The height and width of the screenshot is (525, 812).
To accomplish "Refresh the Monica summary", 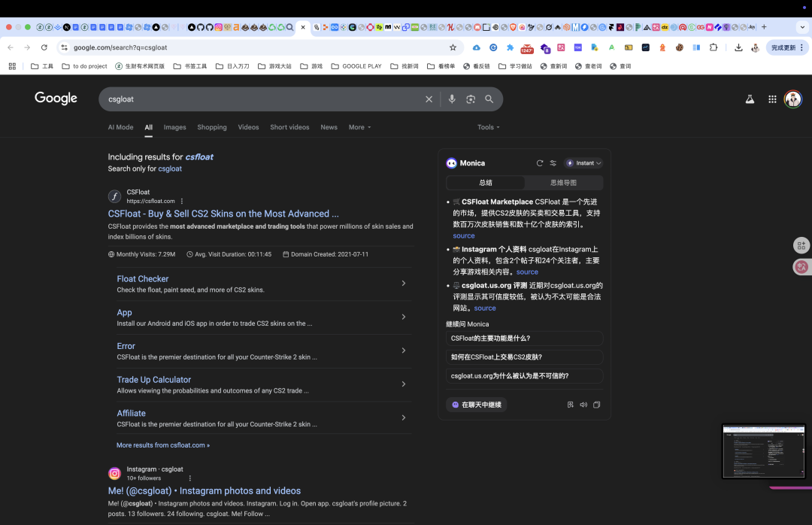I will point(540,162).
